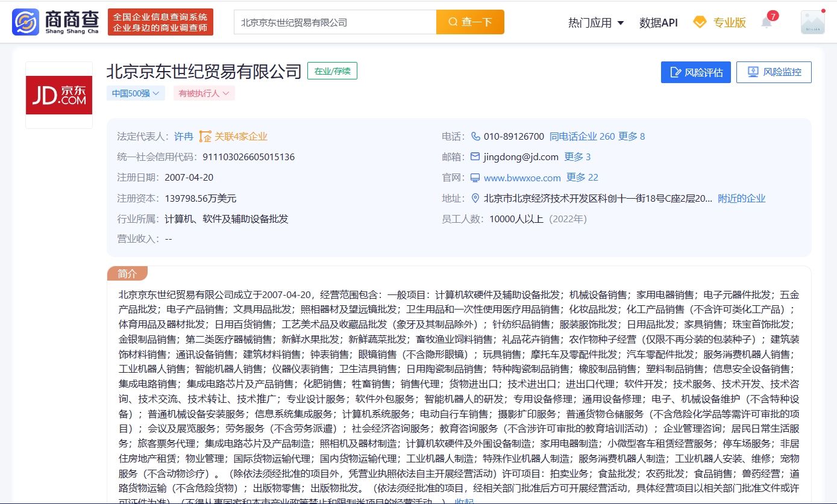The image size is (837, 504).
Task: Expand the 中国500强 tag dropdown
Action: click(136, 93)
